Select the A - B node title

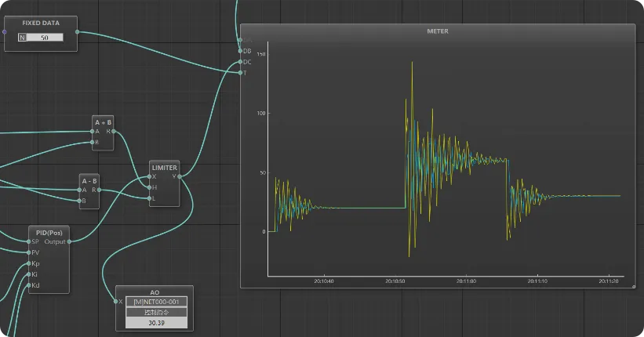[x=89, y=181]
